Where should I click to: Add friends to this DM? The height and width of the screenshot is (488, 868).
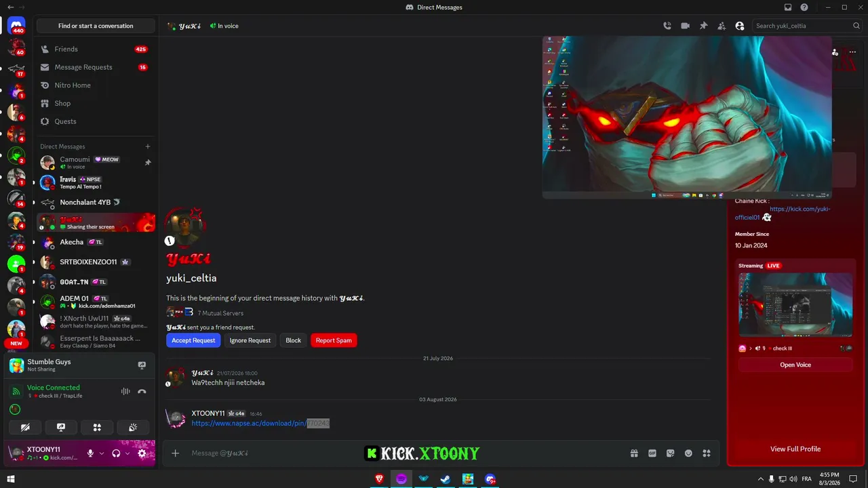coord(722,26)
